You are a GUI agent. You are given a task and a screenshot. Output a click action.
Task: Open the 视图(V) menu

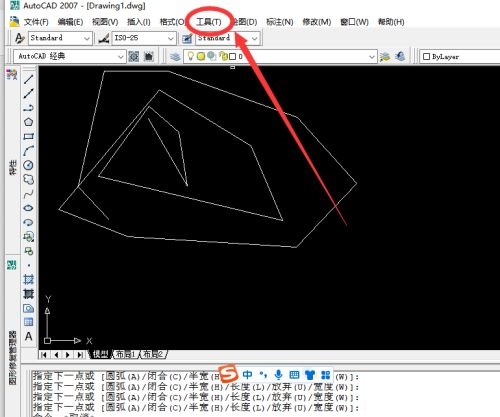(105, 22)
